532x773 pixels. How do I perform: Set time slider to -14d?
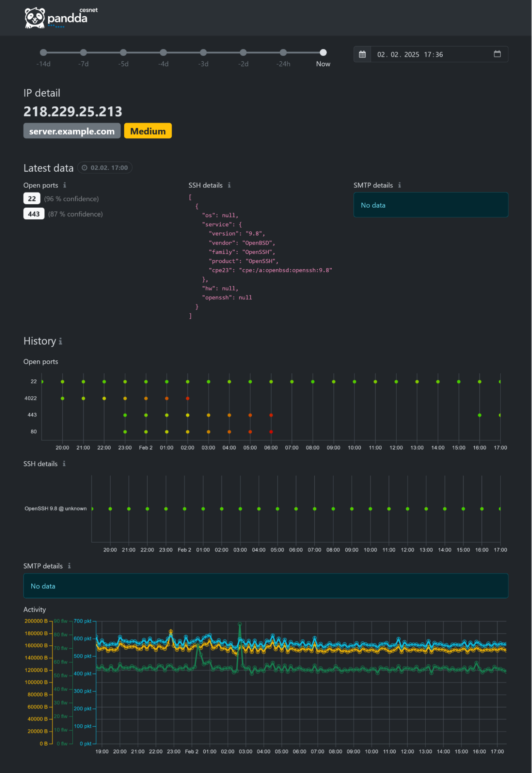(44, 53)
